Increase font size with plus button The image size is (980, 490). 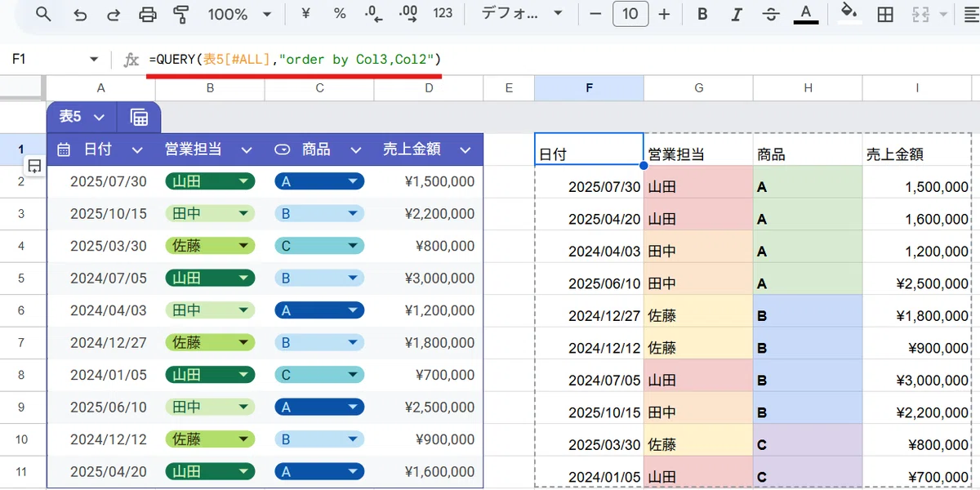(x=664, y=15)
